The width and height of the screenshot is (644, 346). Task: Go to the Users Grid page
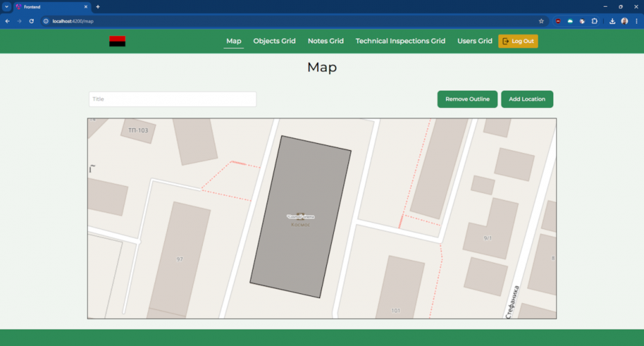[x=474, y=41]
